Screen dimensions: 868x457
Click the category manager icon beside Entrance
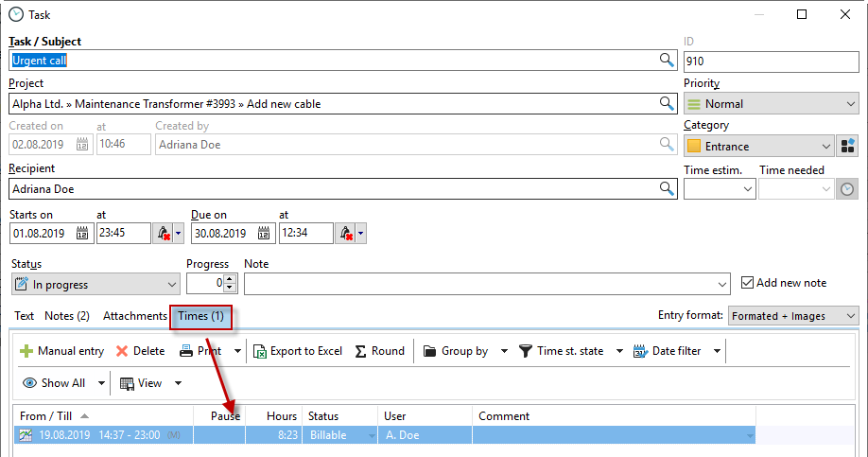[847, 146]
